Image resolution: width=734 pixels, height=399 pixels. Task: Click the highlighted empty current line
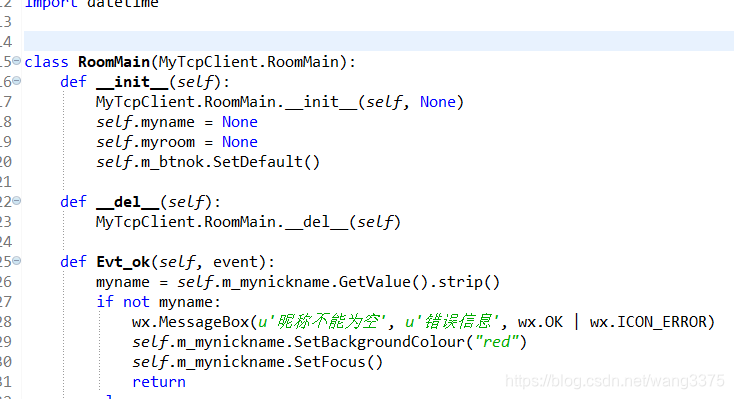click(x=379, y=41)
